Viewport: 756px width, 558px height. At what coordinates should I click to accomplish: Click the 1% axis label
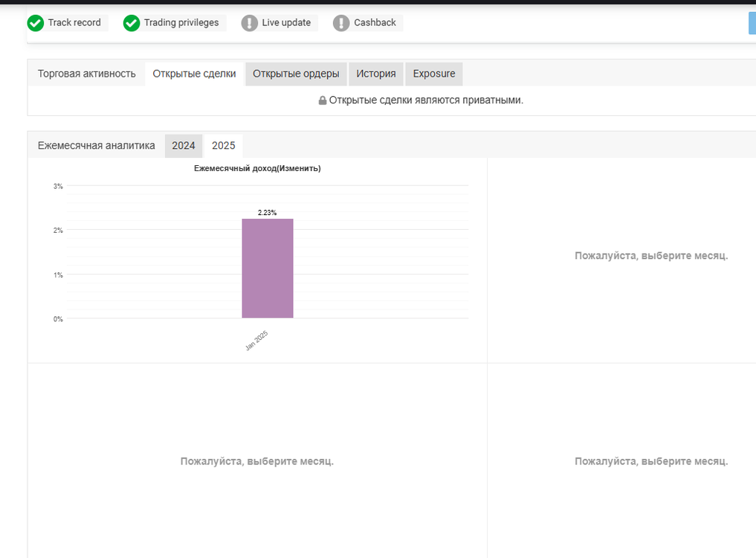58,275
